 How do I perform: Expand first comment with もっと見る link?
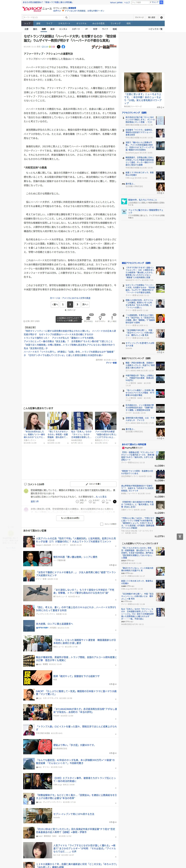pyautogui.click(x=101, y=497)
